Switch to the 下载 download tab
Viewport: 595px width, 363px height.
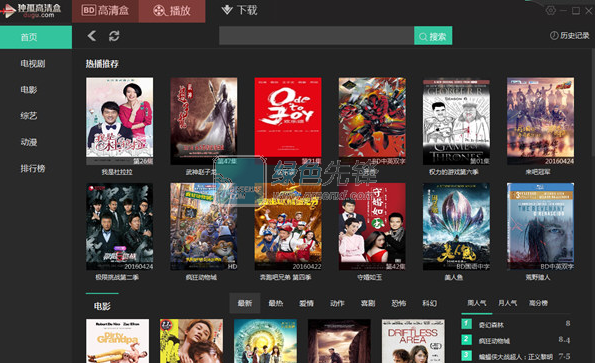tap(240, 10)
